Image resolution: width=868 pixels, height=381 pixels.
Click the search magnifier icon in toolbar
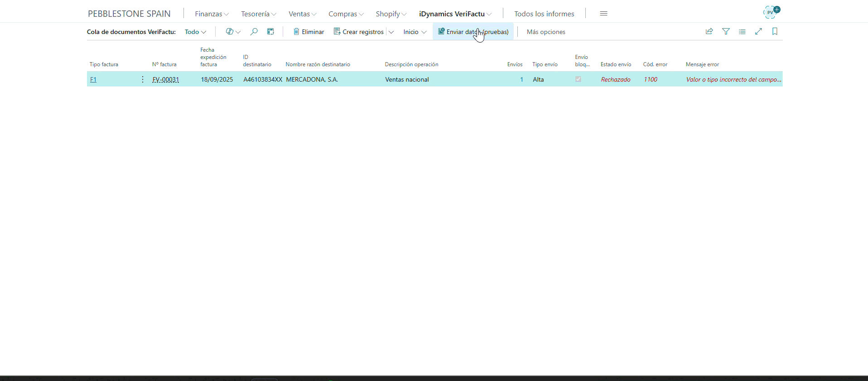pyautogui.click(x=254, y=32)
